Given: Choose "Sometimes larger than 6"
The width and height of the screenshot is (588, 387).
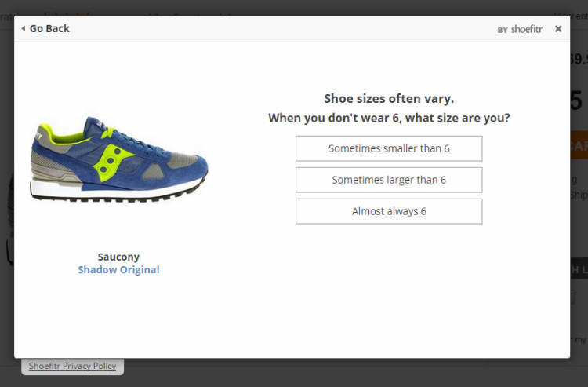Looking at the screenshot, I should pos(388,180).
